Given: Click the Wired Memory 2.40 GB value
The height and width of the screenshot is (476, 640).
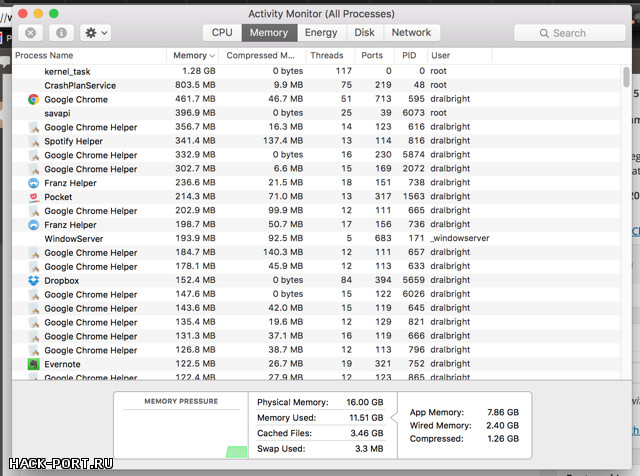Looking at the screenshot, I should click(502, 425).
